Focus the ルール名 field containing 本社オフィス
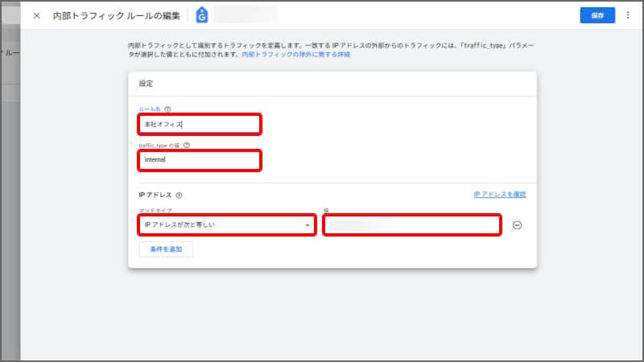The image size is (644, 362). [198, 124]
